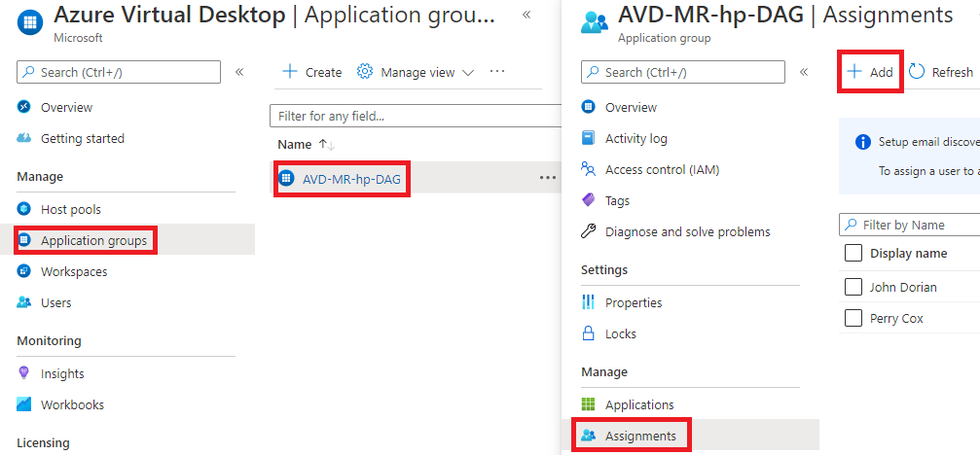
Task: Open Insights under Monitoring
Action: (x=62, y=374)
